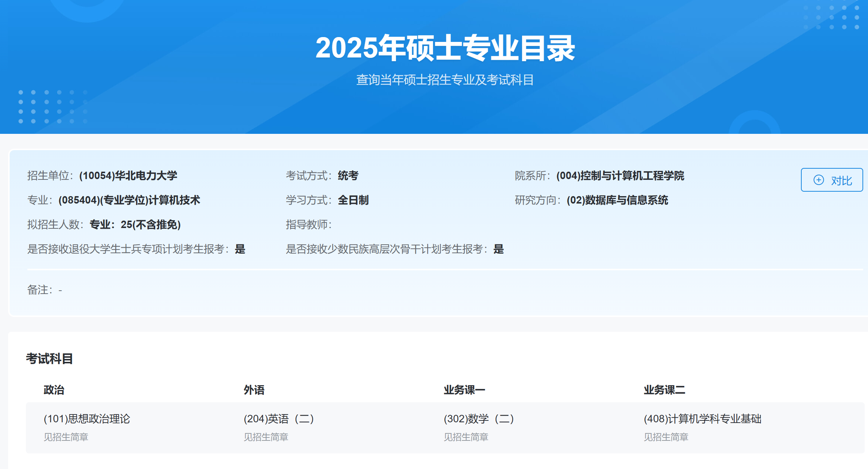The width and height of the screenshot is (868, 469).
Task: Click major (085404)(专业学位)计算机技术
Action: 129,200
